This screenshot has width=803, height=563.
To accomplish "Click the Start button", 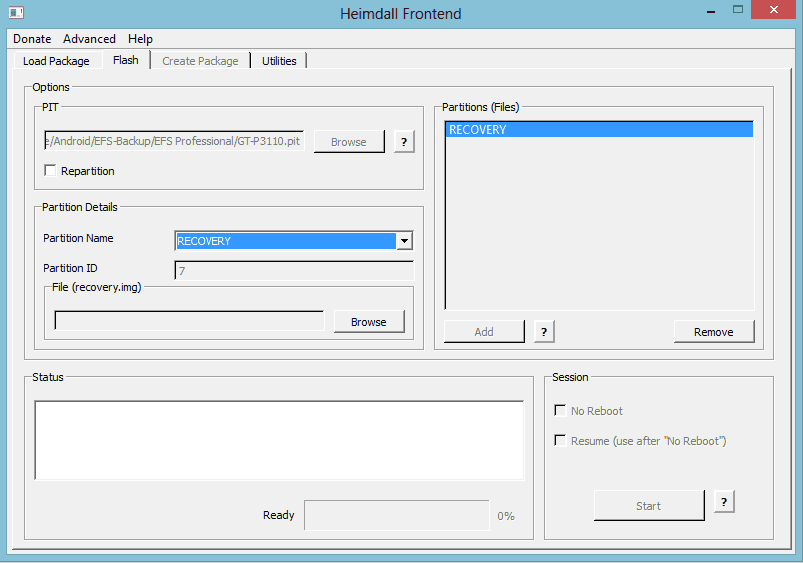I will coord(648,506).
